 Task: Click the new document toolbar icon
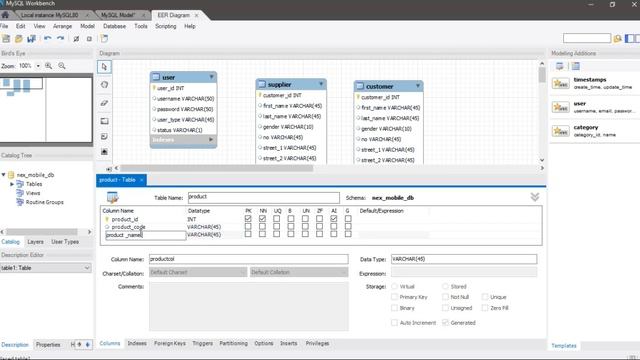(104, 38)
